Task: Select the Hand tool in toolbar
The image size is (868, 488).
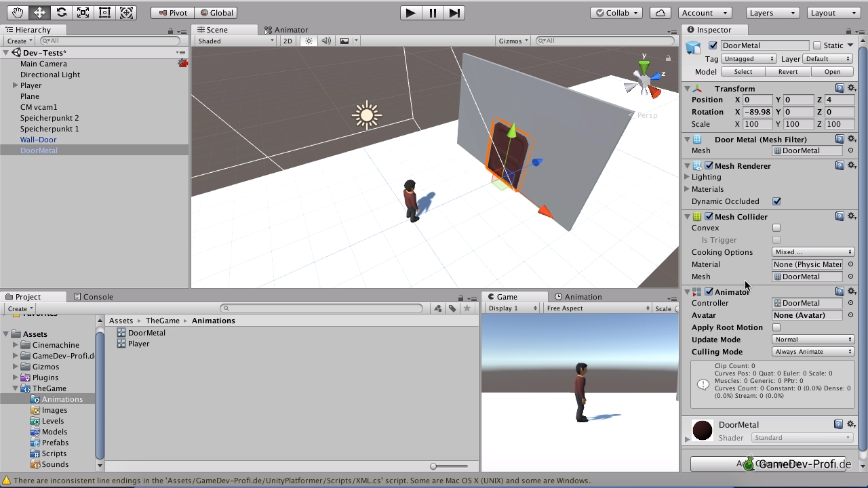Action: 18,12
